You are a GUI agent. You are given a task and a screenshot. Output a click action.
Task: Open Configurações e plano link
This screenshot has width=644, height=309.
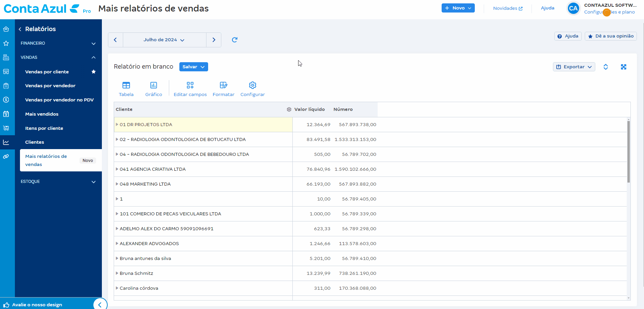[x=609, y=12]
